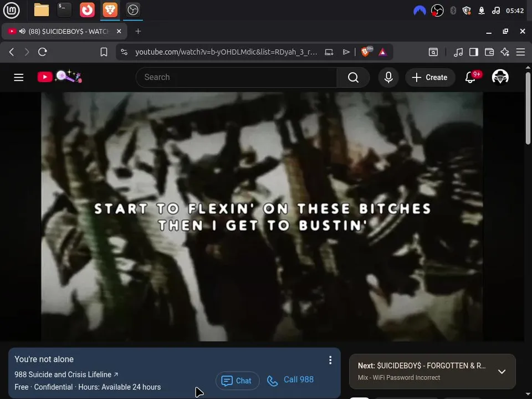Launch the file manager from the panel
The image size is (532, 399).
coord(42,10)
